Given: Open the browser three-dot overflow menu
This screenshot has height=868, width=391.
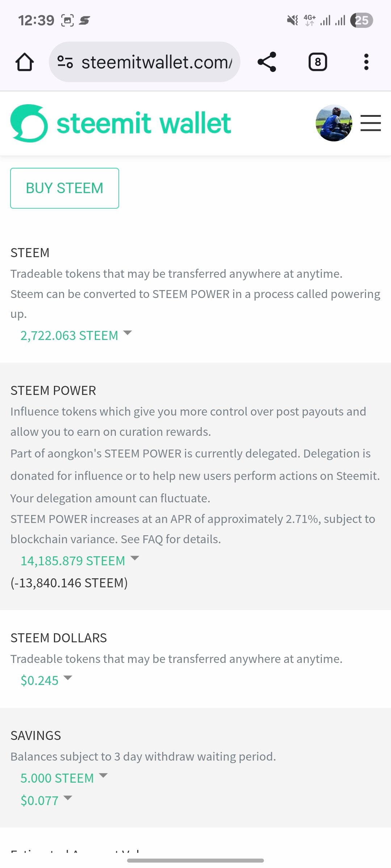Looking at the screenshot, I should point(366,62).
